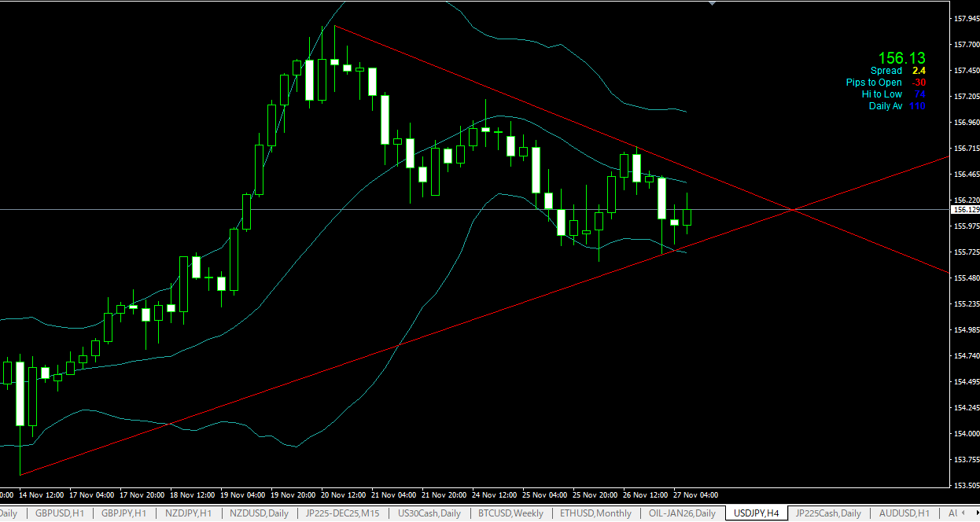Open the GBPJPY,H1 chart tab
This screenshot has width=980, height=522.
[x=124, y=513]
